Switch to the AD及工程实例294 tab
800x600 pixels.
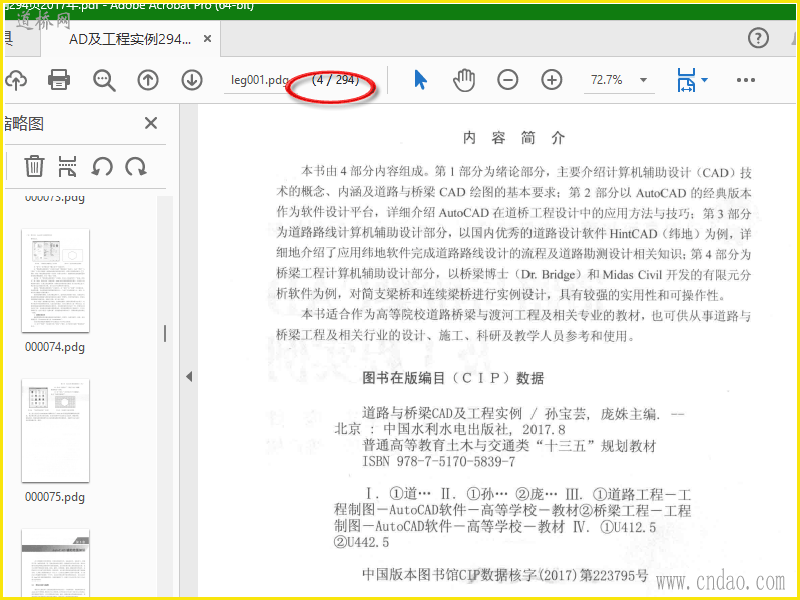tap(130, 39)
